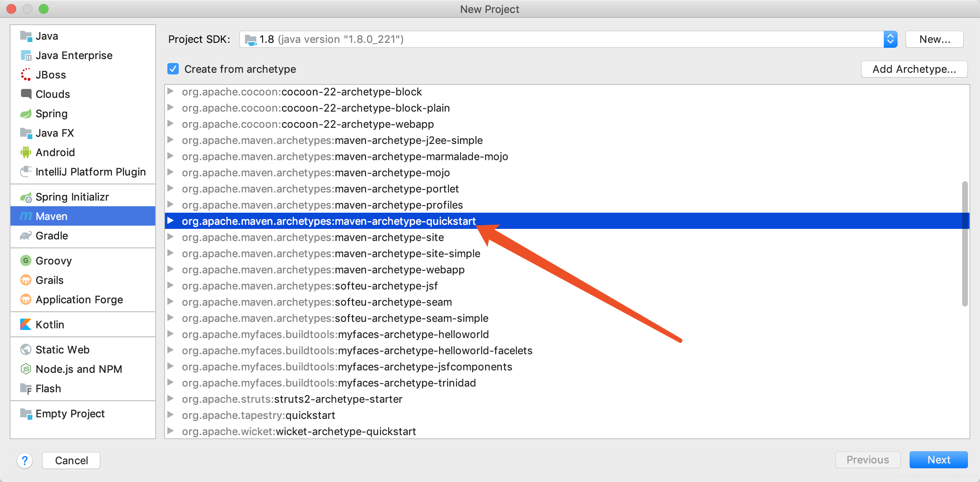Select the Kotlin logo icon
The width and height of the screenshot is (980, 482).
(x=25, y=325)
